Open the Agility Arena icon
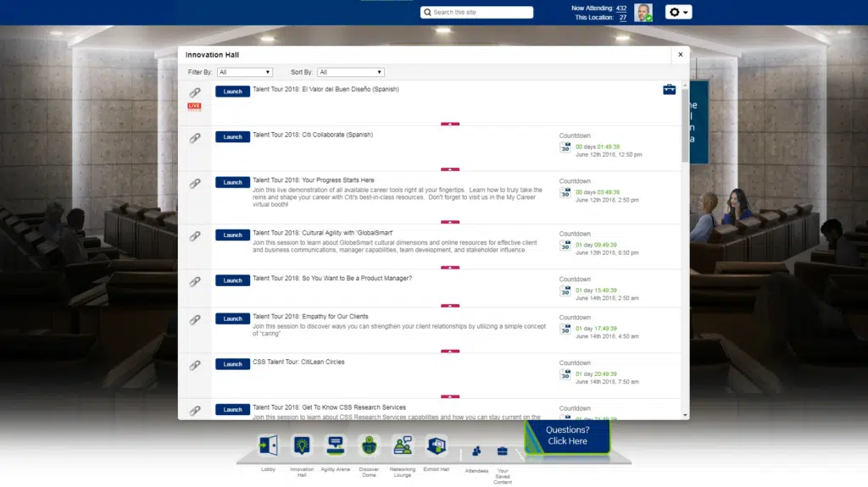Image resolution: width=868 pixels, height=487 pixels. (x=336, y=445)
